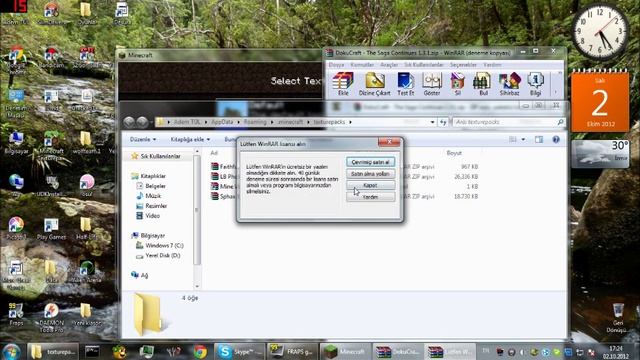
Task: Open the Komutlar menu in WinRAR
Action: click(x=362, y=65)
